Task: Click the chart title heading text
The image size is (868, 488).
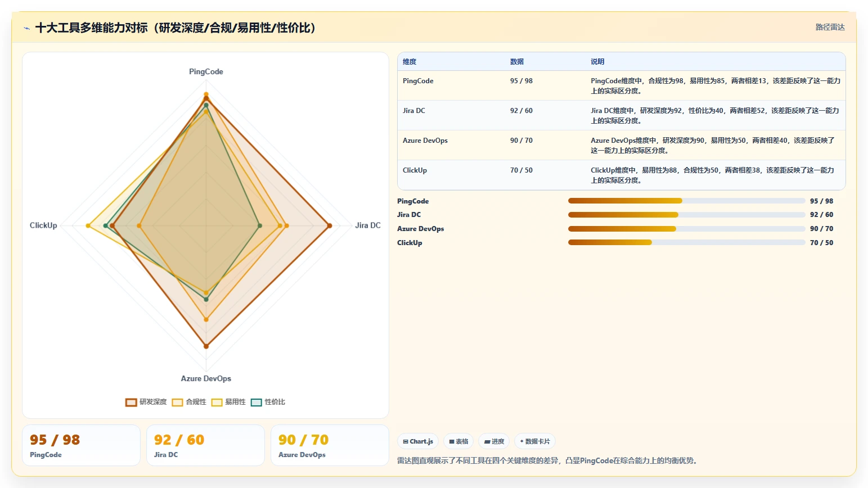Action: point(178,28)
